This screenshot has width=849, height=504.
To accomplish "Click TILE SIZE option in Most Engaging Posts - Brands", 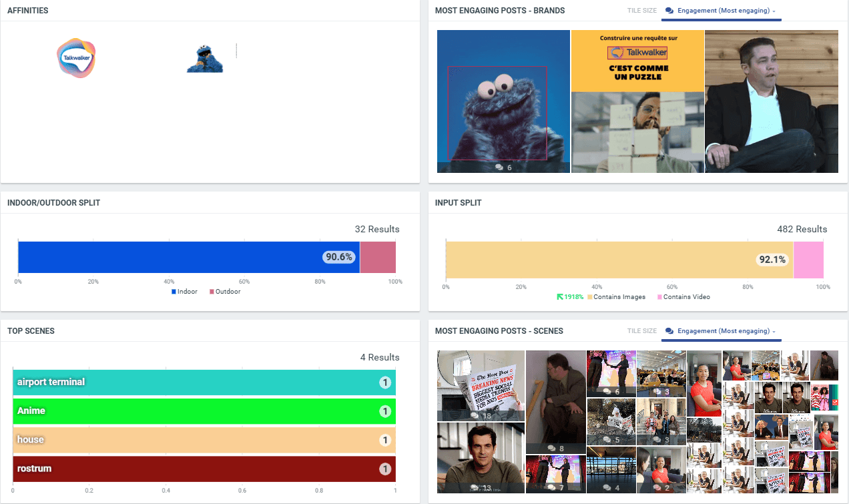I will click(641, 11).
